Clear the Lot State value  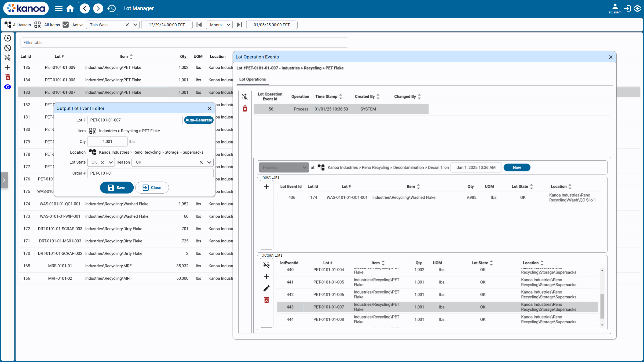pos(103,162)
